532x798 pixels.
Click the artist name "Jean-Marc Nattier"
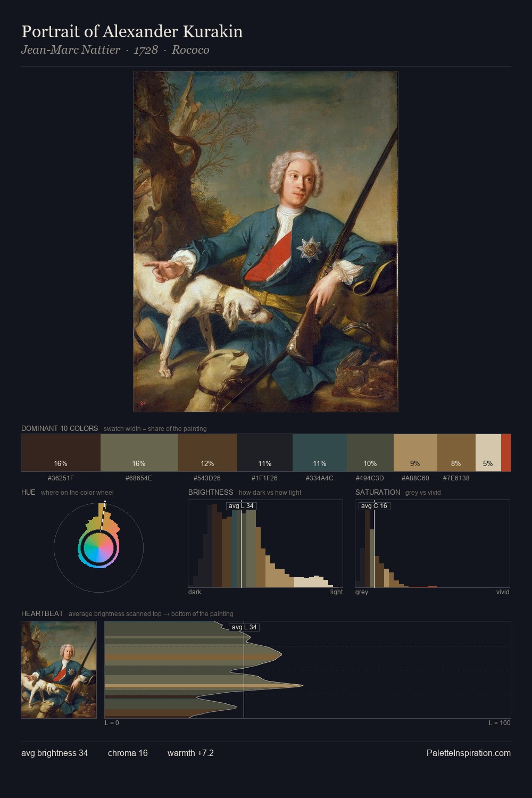(x=71, y=50)
